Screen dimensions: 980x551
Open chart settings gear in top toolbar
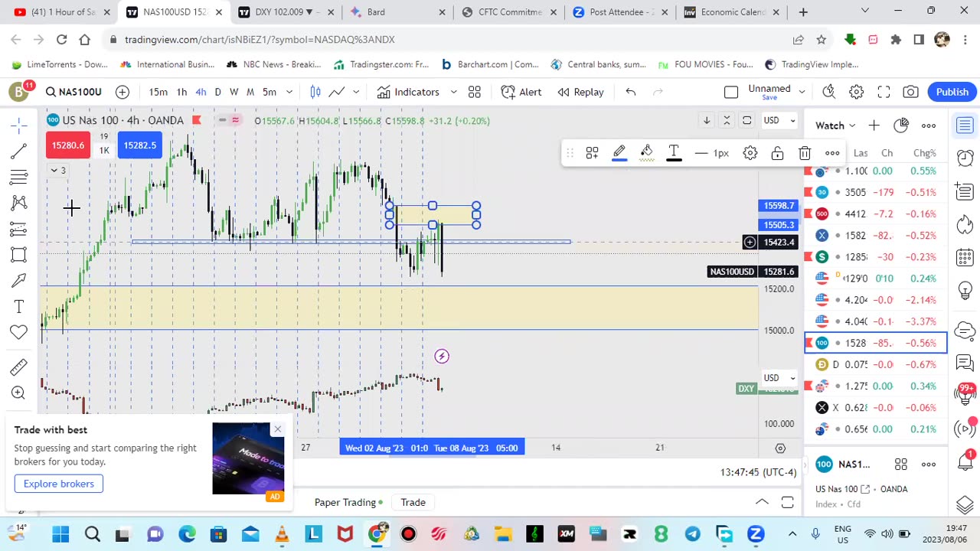(x=856, y=92)
